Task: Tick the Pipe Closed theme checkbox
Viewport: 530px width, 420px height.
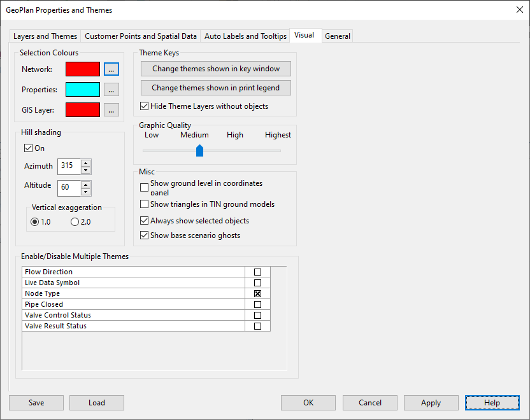Action: (x=257, y=304)
